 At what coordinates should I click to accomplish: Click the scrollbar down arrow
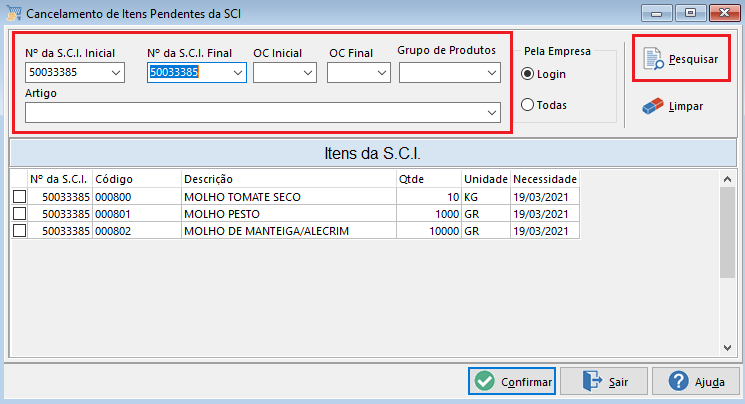point(727,347)
